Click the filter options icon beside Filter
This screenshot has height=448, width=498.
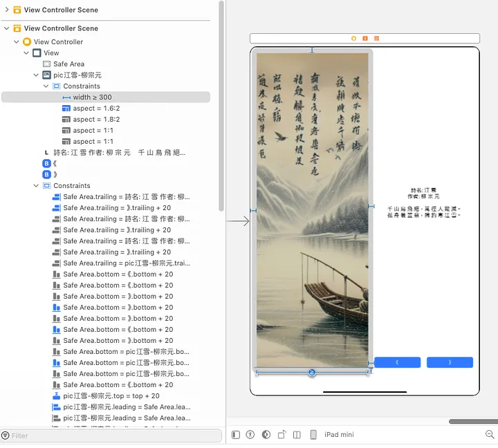6,436
